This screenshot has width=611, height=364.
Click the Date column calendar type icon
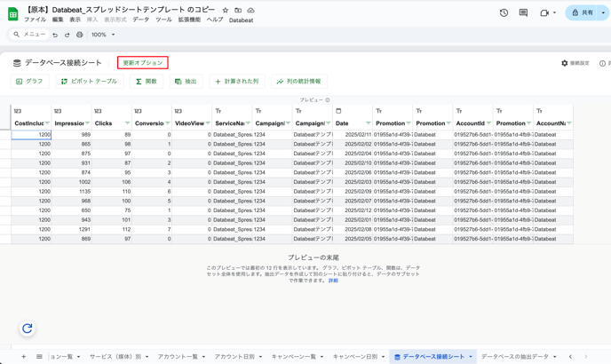[338, 111]
